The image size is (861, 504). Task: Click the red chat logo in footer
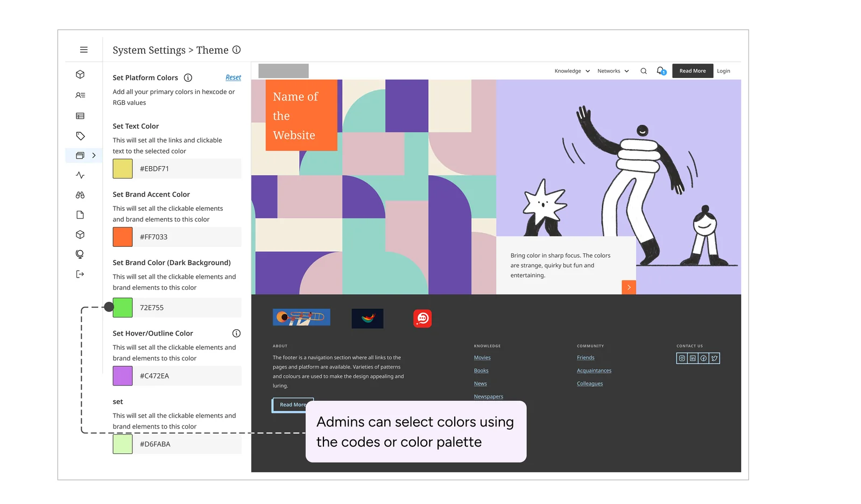point(422,318)
